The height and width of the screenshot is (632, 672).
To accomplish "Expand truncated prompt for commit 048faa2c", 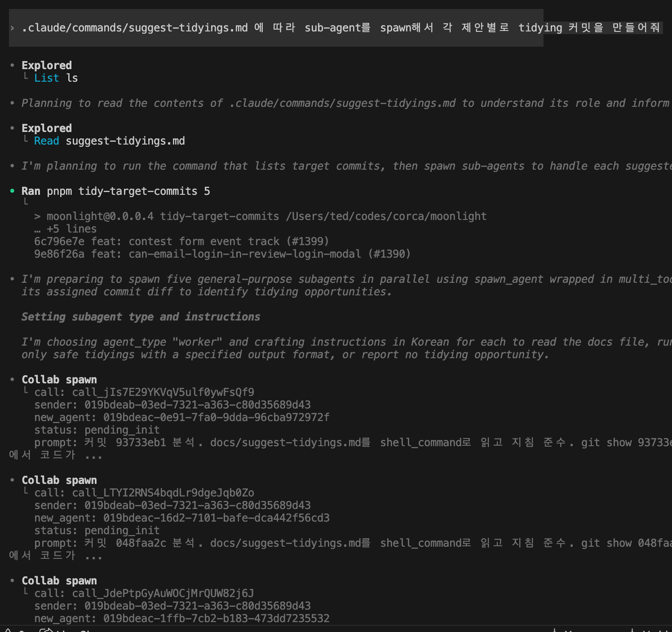I will [93, 556].
